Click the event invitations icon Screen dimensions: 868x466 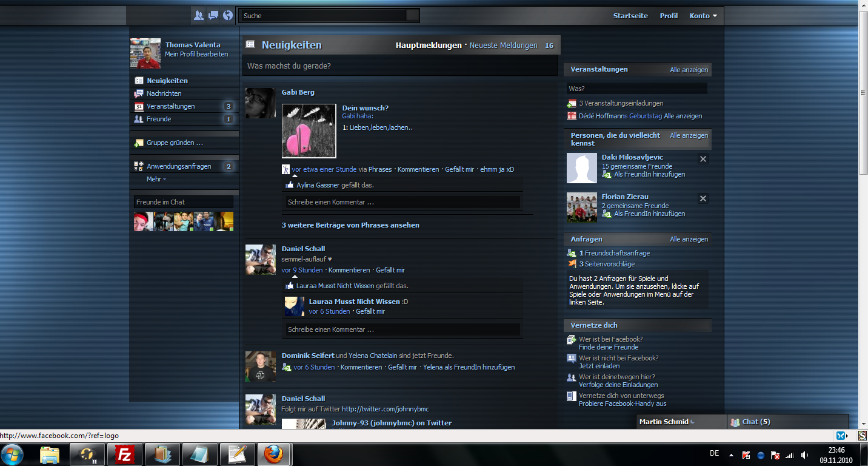pos(572,103)
